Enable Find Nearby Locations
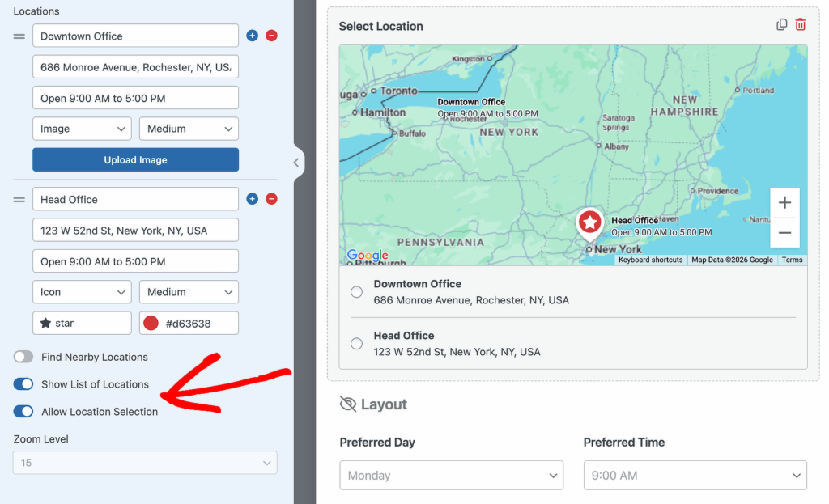The height and width of the screenshot is (504, 829). [x=24, y=357]
